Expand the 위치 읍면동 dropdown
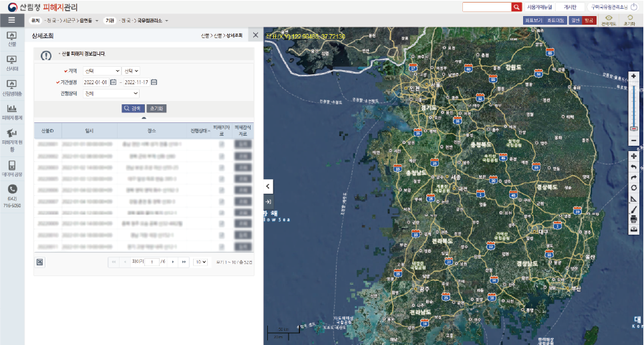The image size is (644, 345). (97, 21)
